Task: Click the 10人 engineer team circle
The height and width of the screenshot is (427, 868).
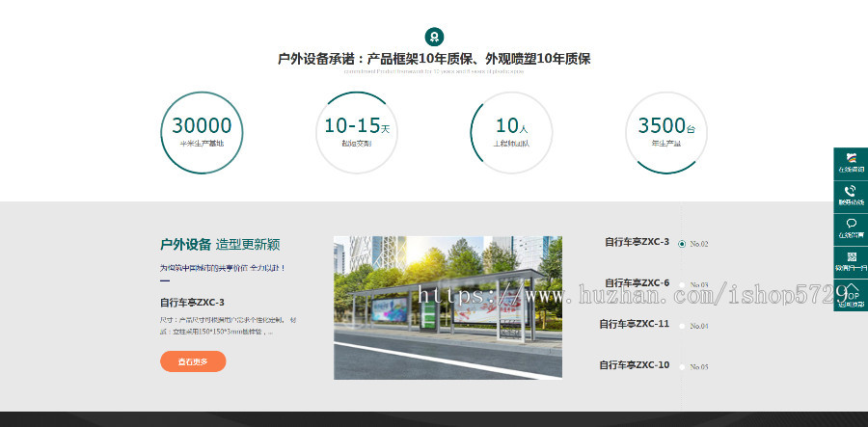Action: coord(511,133)
